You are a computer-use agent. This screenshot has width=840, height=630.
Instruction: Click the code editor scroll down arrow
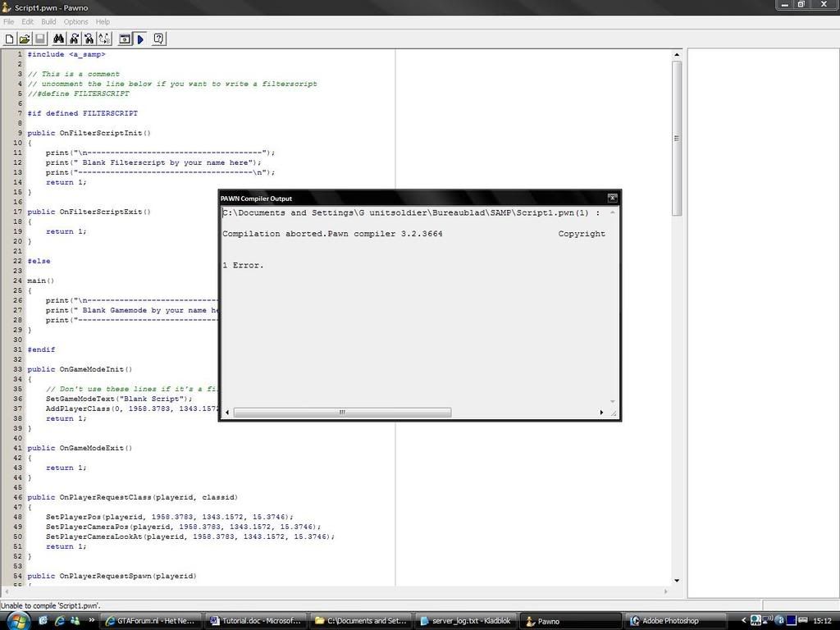677,581
